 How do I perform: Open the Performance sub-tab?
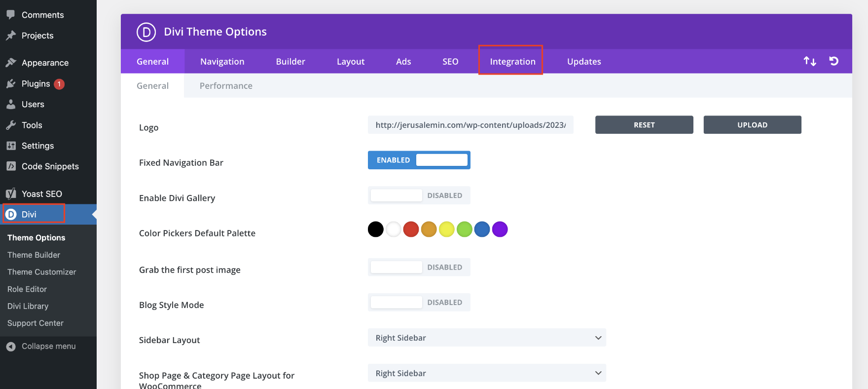click(226, 86)
